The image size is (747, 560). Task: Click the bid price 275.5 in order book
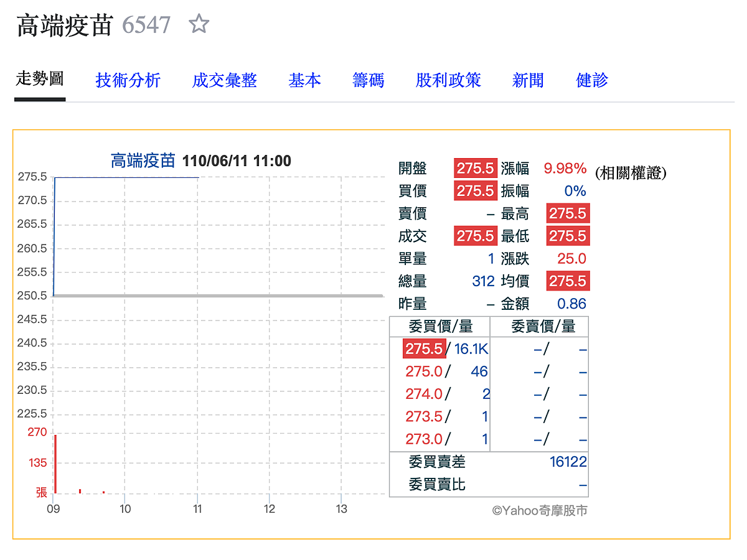(424, 348)
